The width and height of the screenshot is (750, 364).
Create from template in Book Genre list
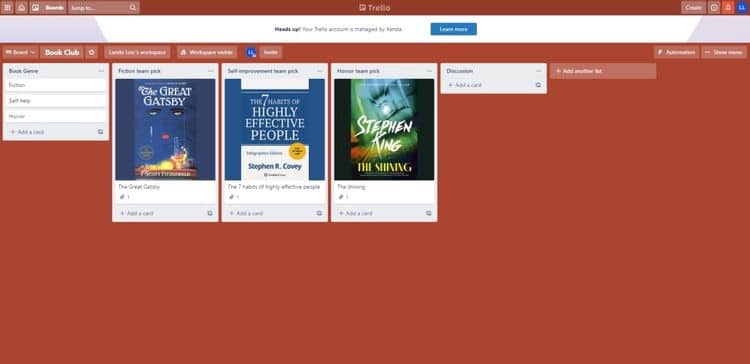coord(100,132)
